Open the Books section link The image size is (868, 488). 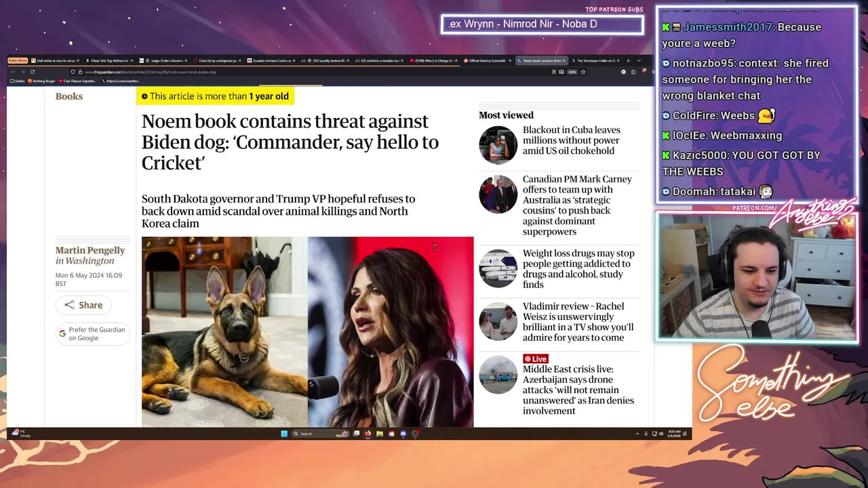coord(69,96)
